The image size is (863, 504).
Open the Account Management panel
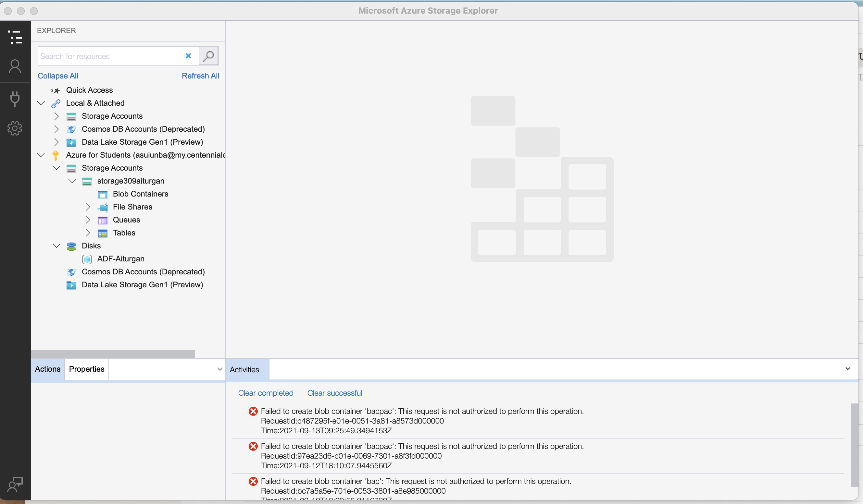(x=15, y=66)
